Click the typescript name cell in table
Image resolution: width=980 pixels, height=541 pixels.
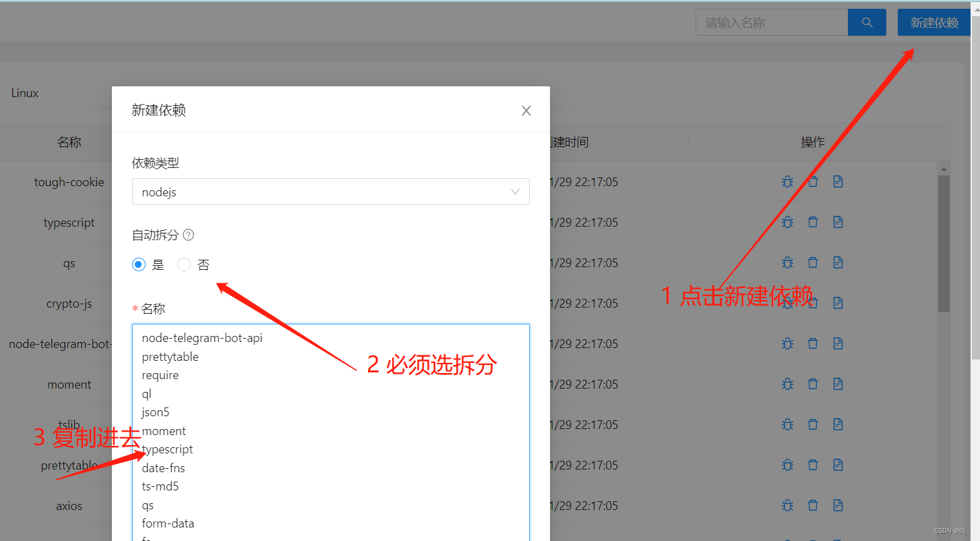[x=69, y=223]
